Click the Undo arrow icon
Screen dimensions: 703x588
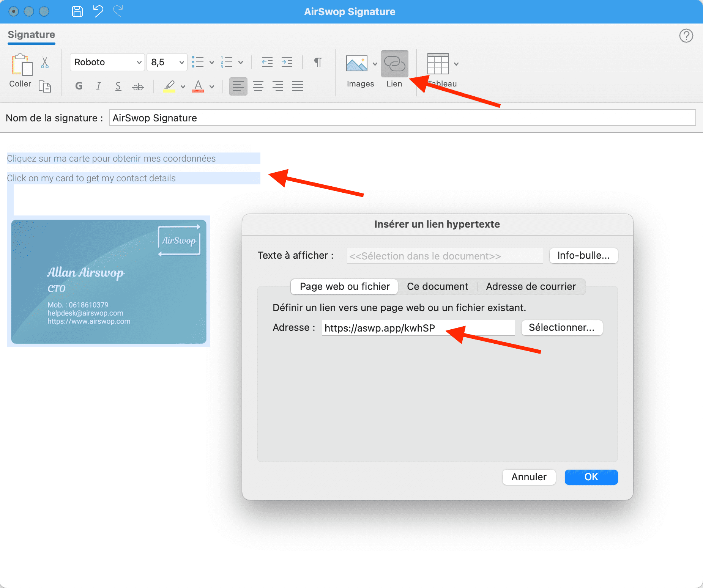(98, 11)
